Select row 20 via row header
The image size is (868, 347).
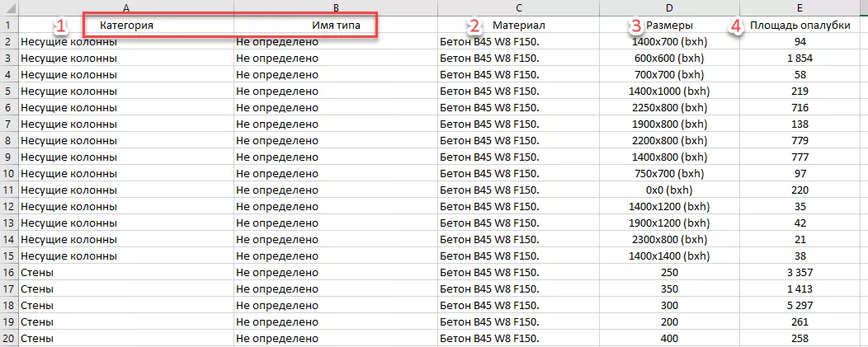(8, 339)
